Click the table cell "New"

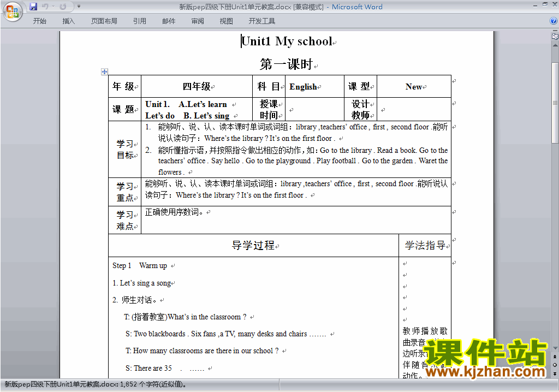tap(414, 87)
